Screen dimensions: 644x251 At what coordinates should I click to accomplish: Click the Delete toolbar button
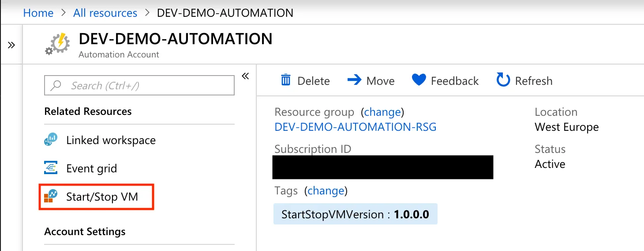305,80
